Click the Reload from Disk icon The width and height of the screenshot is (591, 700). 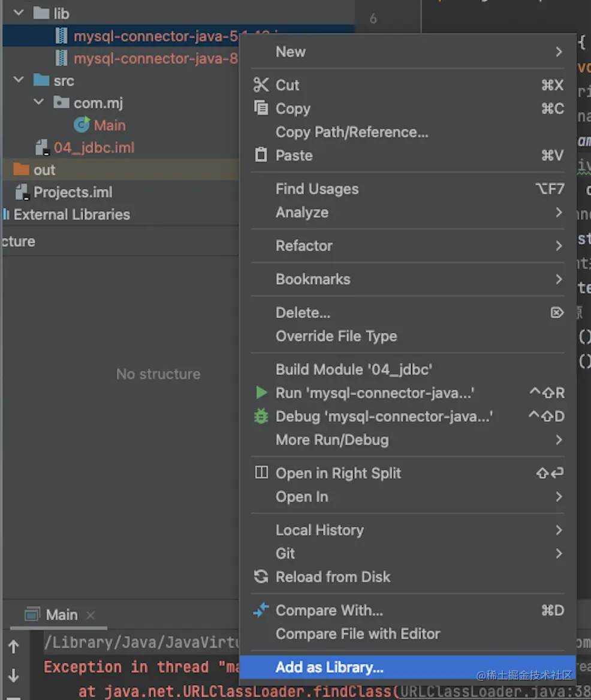[x=261, y=577]
